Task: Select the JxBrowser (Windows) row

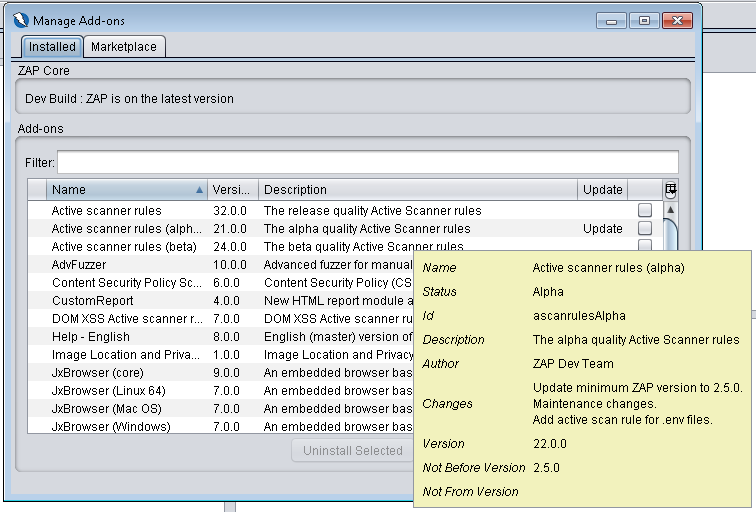Action: 220,426
